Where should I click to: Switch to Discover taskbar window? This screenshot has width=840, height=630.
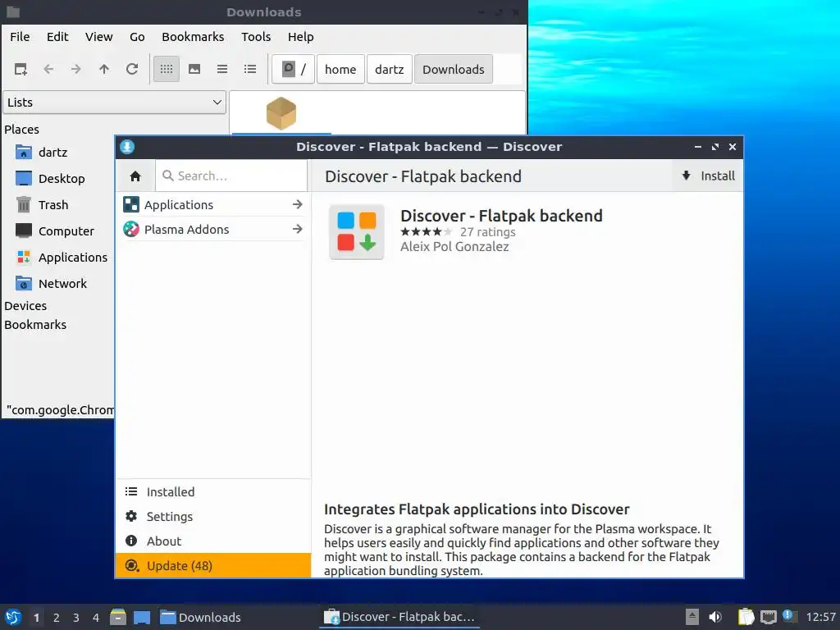click(x=399, y=617)
